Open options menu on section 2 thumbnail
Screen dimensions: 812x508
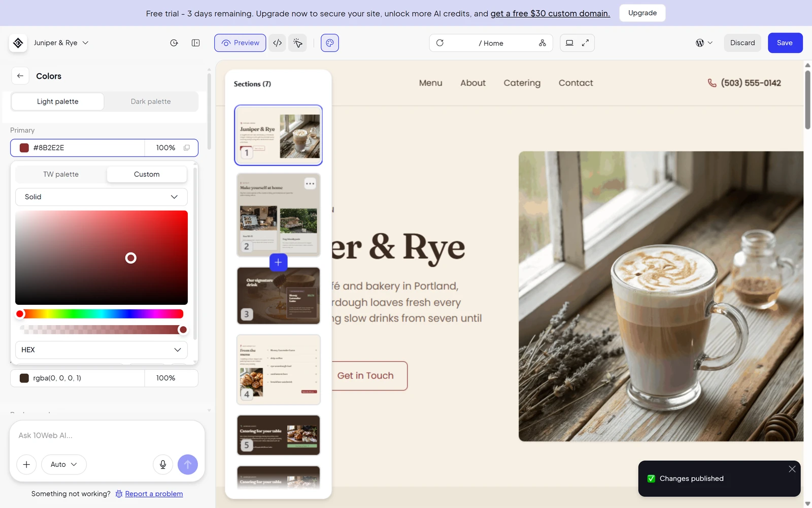pos(310,183)
